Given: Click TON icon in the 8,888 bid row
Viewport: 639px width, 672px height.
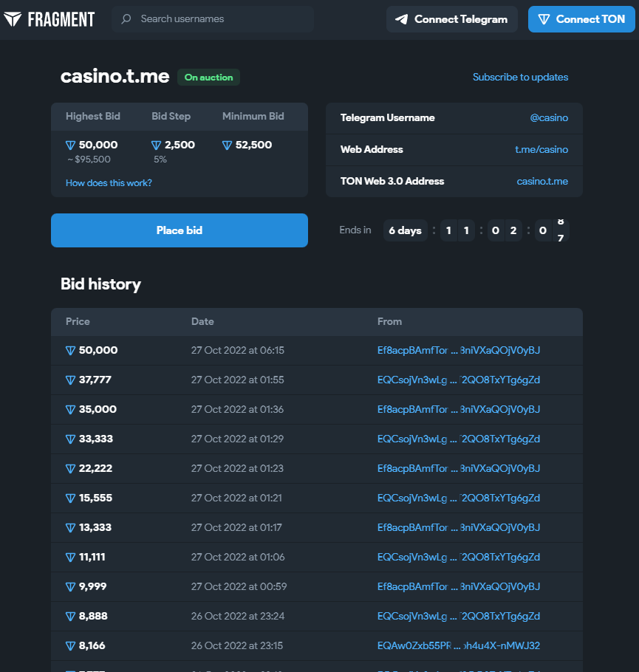Looking at the screenshot, I should 70,617.
